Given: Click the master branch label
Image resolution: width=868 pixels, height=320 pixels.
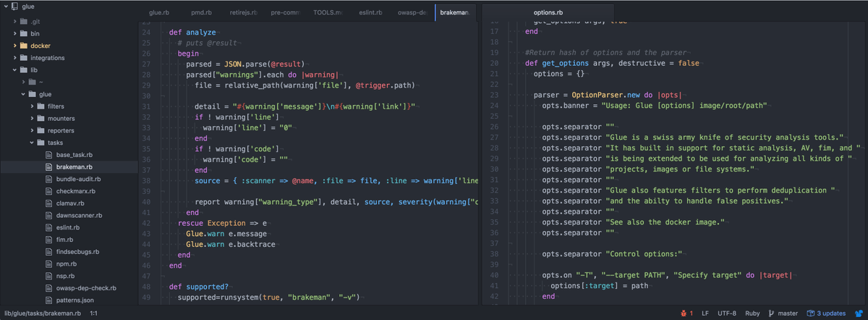Looking at the screenshot, I should click(788, 313).
